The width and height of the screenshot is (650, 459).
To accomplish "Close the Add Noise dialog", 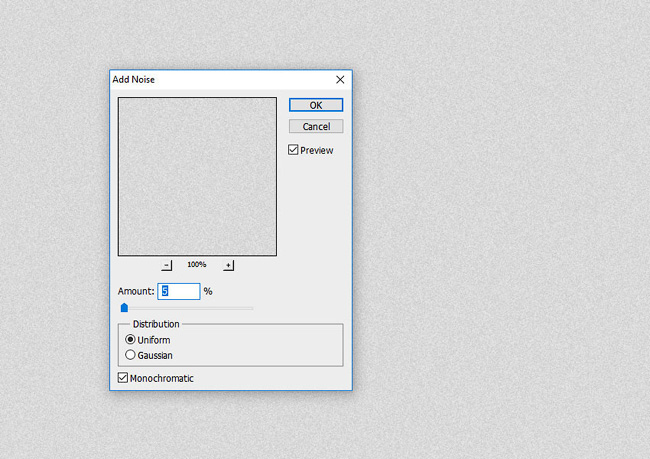I will pyautogui.click(x=340, y=80).
